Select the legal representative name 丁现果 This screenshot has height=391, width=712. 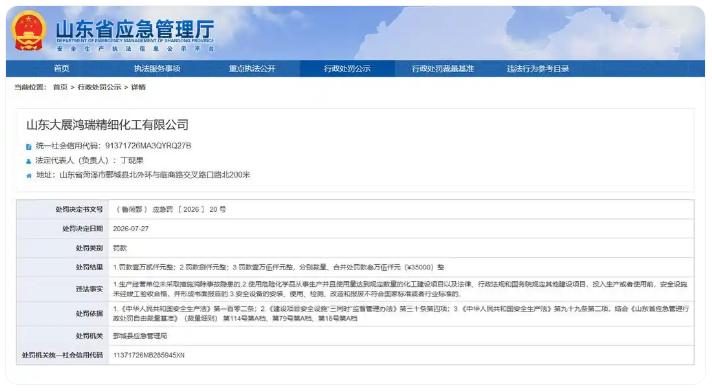click(132, 160)
